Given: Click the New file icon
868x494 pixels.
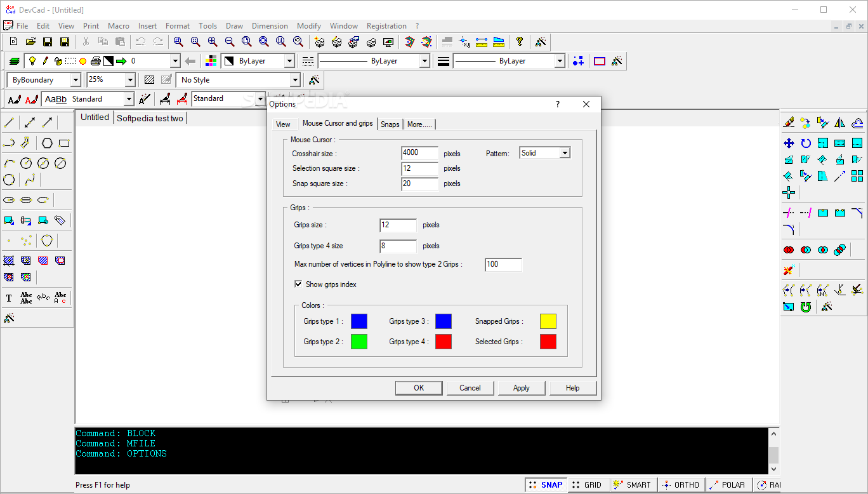Looking at the screenshot, I should coord(13,42).
